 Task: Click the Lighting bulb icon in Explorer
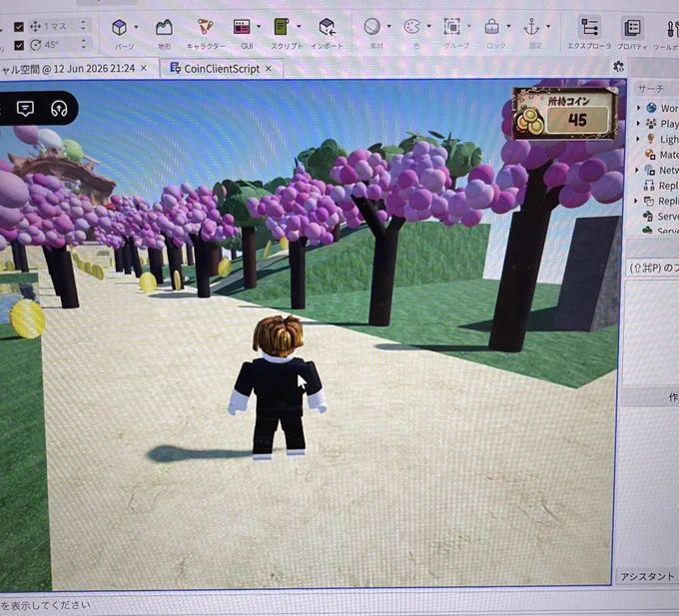coord(650,139)
